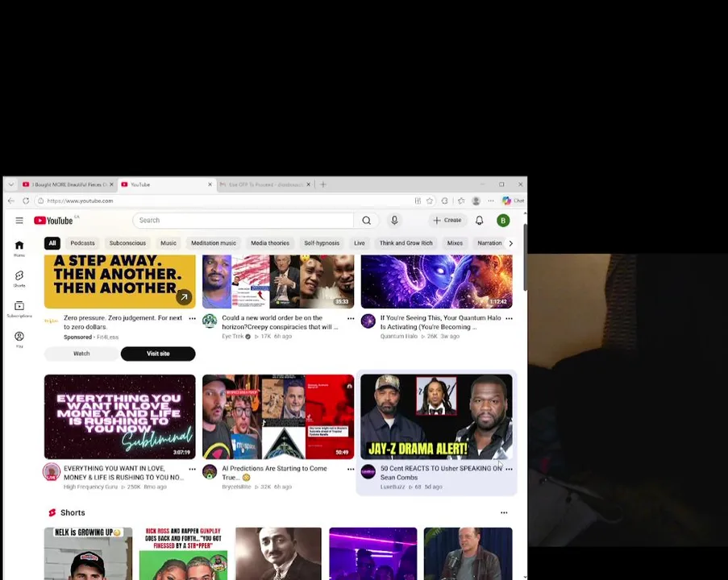Open browser settings and more menu

point(491,201)
